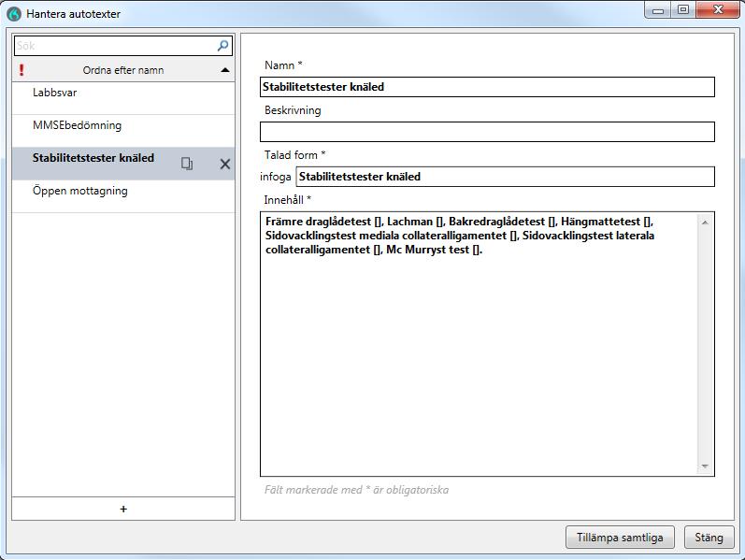
Task: Close the Hantera autotexter window
Action: pos(718,10)
